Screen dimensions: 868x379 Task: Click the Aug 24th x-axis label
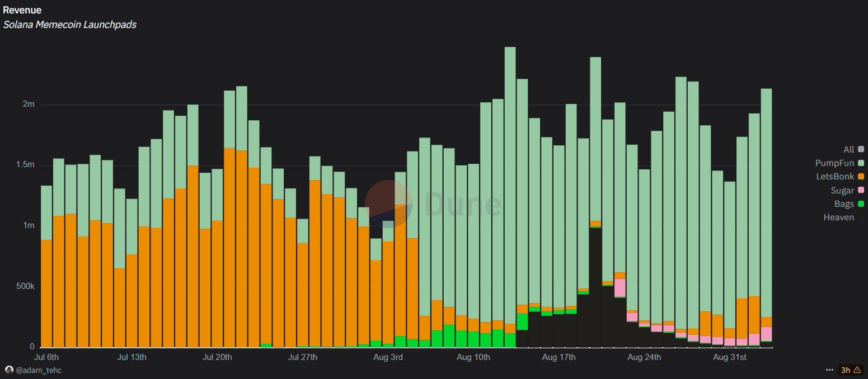click(x=644, y=357)
